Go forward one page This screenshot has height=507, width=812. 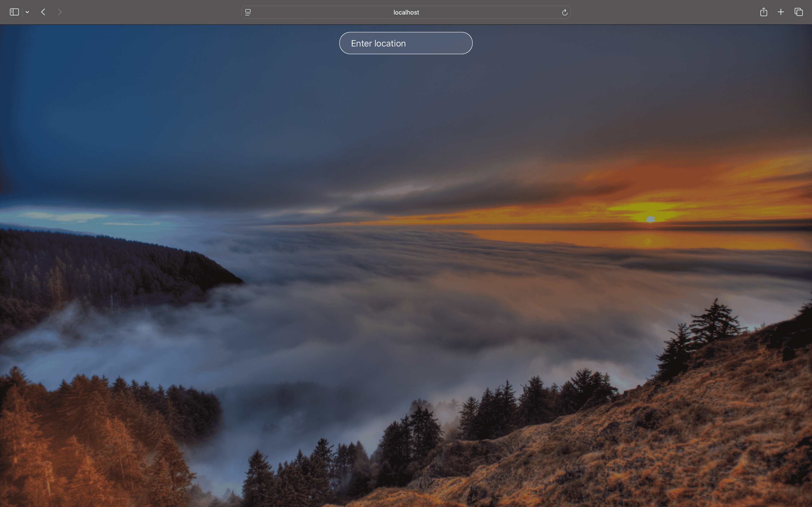click(60, 12)
